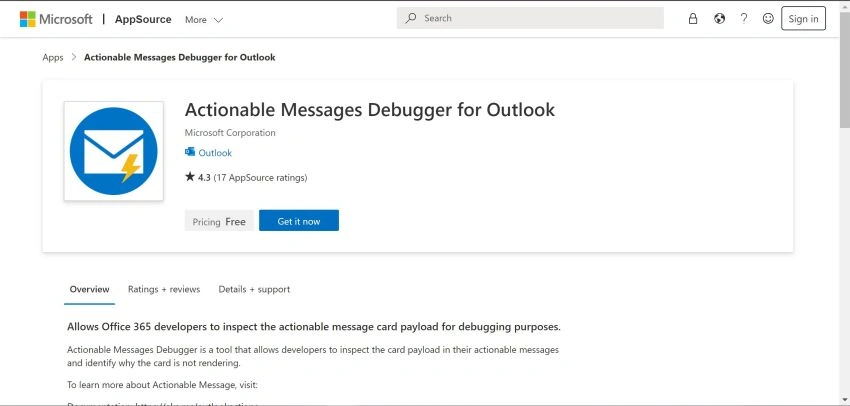
Task: Click the 'Pricing Free' label
Action: point(219,221)
